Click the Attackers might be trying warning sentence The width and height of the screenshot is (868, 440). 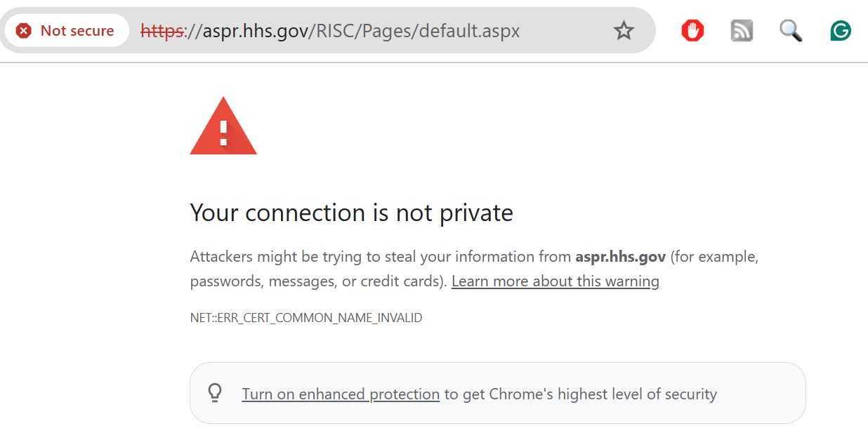point(379,257)
